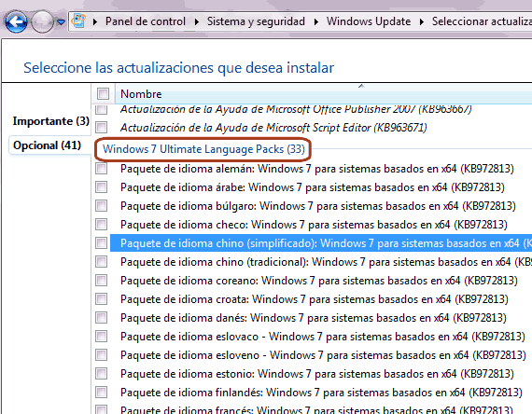Select the Opcional (41) tab
532x414 pixels.
pyautogui.click(x=47, y=145)
